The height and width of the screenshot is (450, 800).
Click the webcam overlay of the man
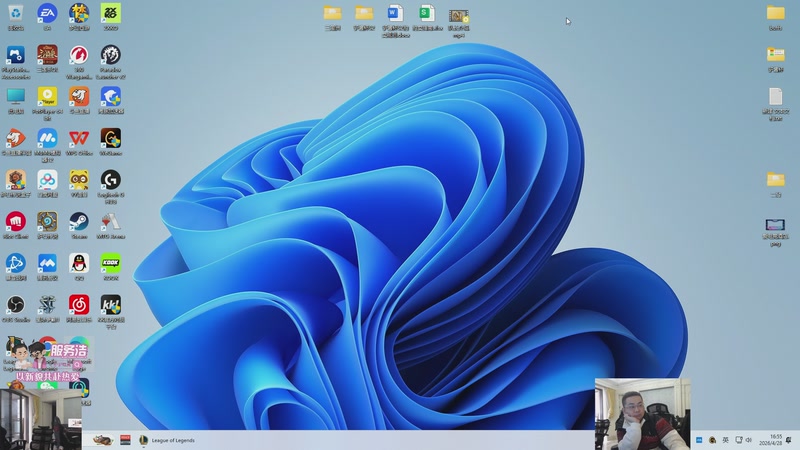pyautogui.click(x=643, y=414)
